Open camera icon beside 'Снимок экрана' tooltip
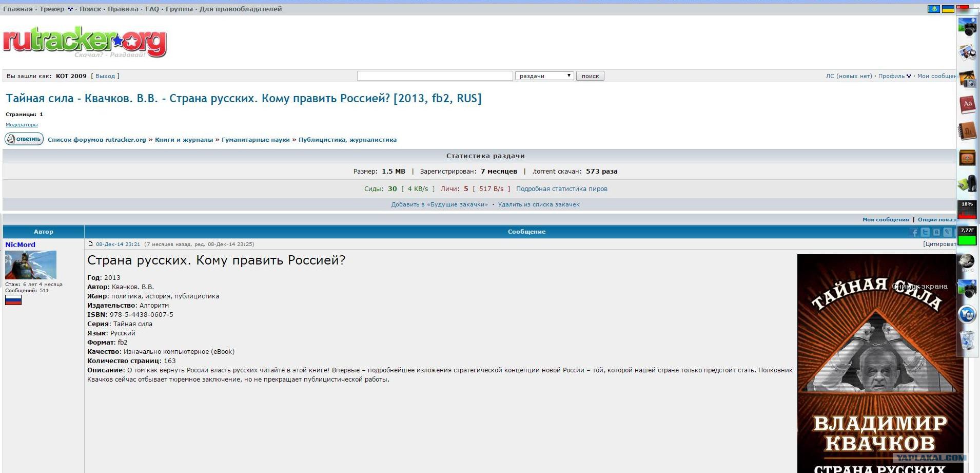This screenshot has height=473, width=980. tap(967, 289)
